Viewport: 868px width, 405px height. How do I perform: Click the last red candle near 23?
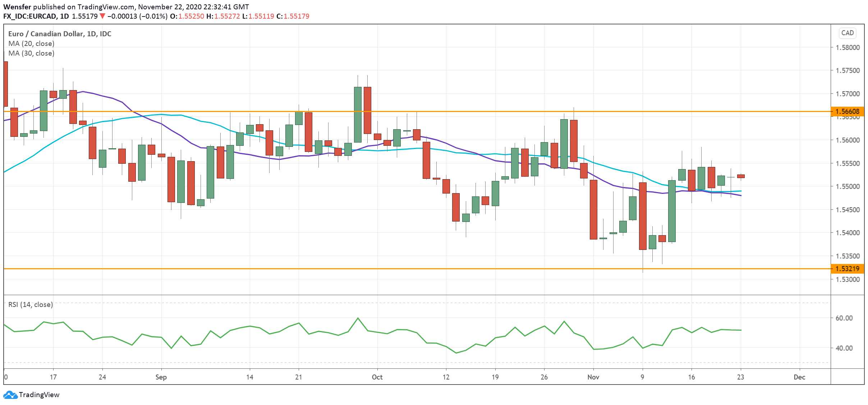(741, 176)
